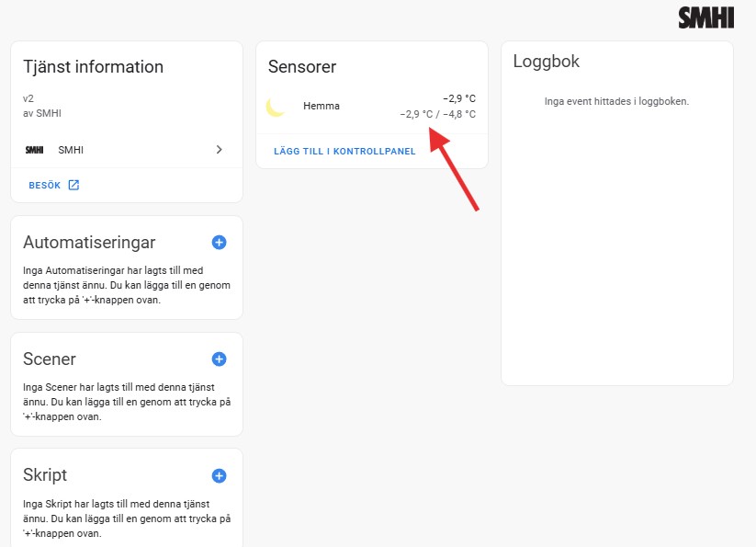Click the small SMHI logo in service info
This screenshot has height=547, width=756.
[x=34, y=150]
